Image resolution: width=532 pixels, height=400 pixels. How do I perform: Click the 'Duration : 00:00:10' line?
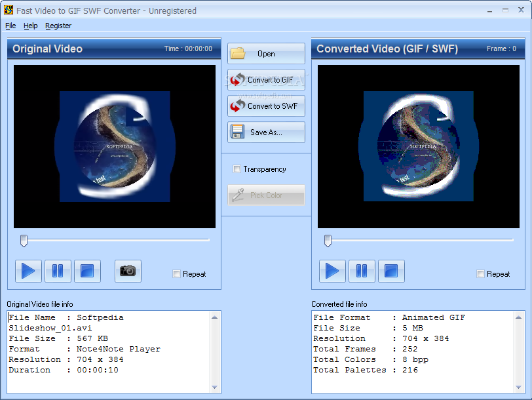pyautogui.click(x=64, y=370)
